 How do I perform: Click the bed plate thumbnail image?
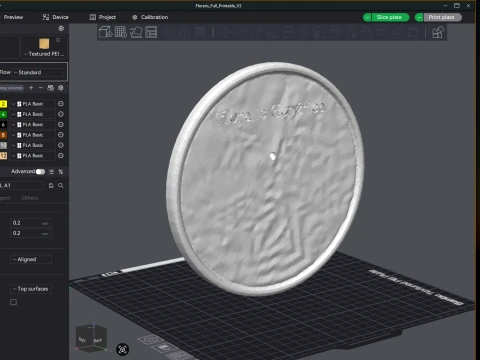[44, 43]
